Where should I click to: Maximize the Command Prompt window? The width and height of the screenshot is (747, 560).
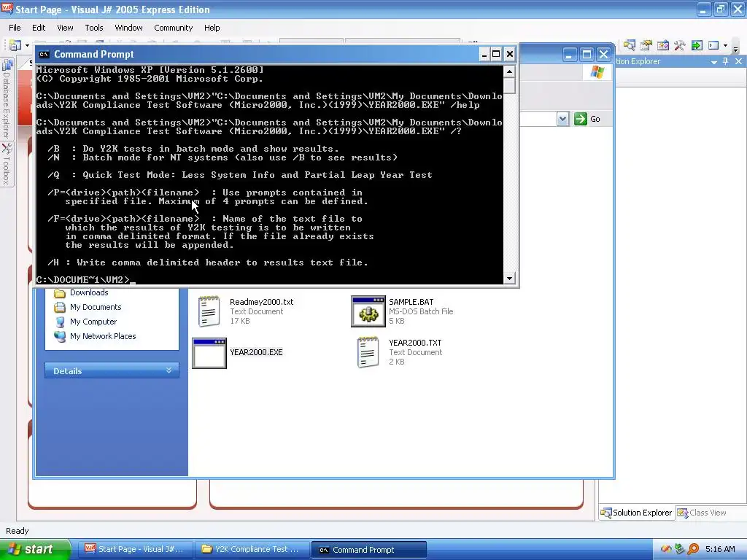[x=496, y=54]
